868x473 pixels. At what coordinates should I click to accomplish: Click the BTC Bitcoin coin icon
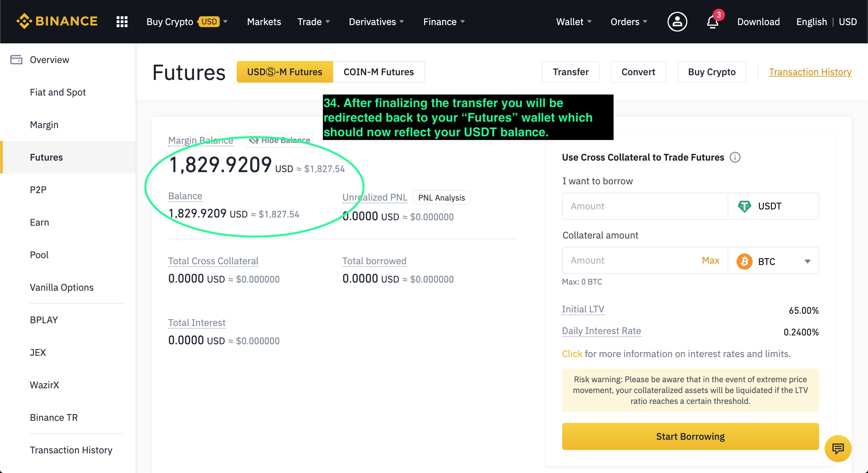[744, 261]
